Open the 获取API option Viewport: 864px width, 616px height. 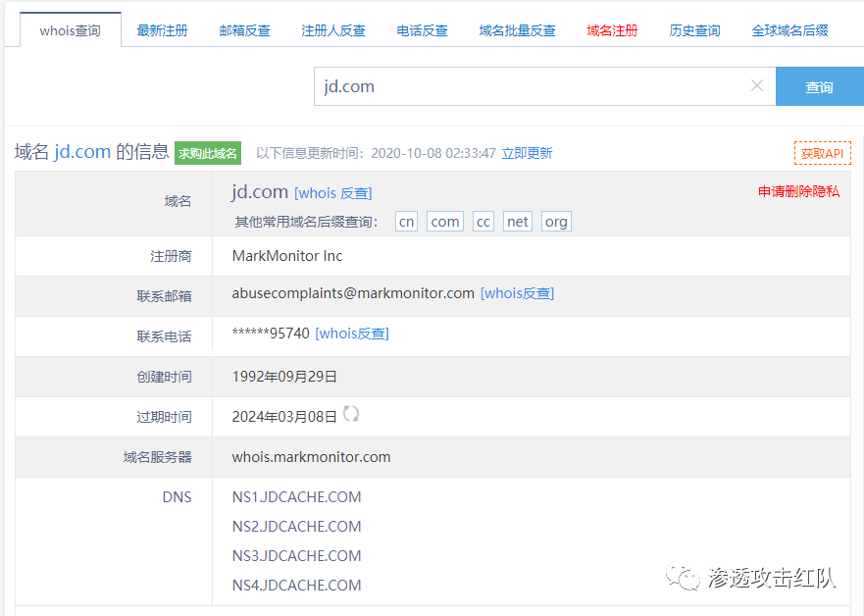824,153
